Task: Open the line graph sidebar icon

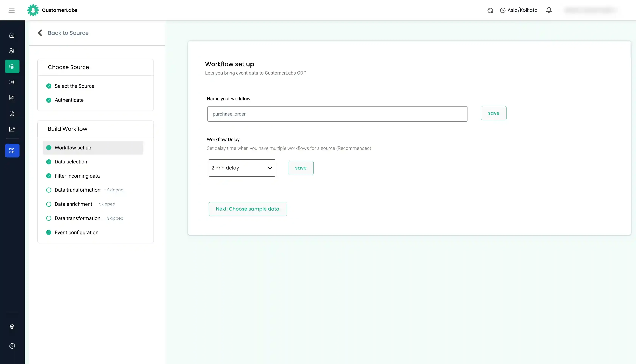Action: click(12, 129)
